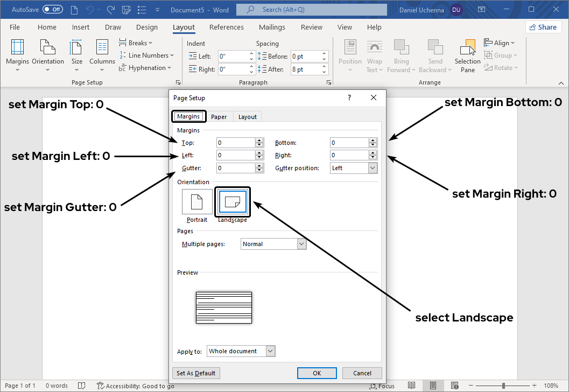Select the Landscape orientation icon
The image size is (569, 392).
point(233,202)
